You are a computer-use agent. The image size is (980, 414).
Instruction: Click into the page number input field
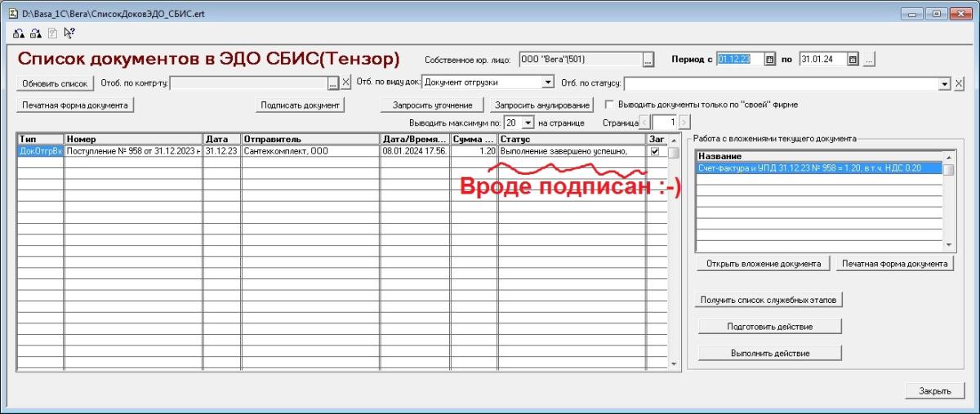(x=664, y=122)
